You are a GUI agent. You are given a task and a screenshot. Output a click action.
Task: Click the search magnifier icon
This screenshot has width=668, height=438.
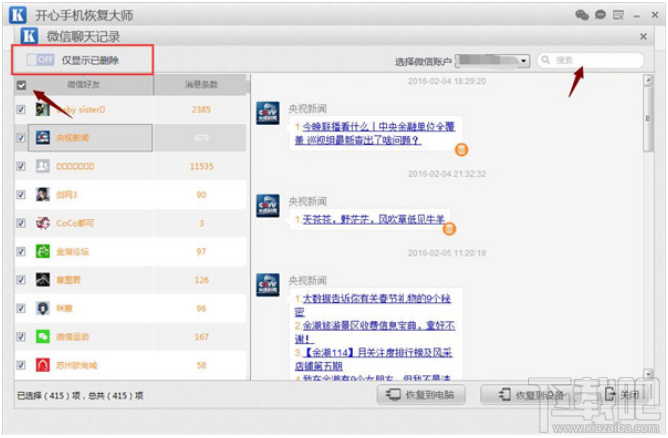[546, 60]
